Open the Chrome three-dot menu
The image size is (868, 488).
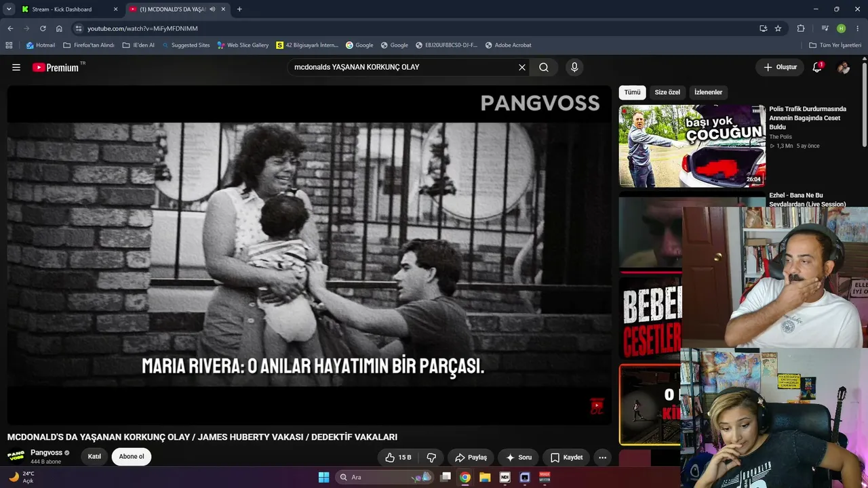858,28
